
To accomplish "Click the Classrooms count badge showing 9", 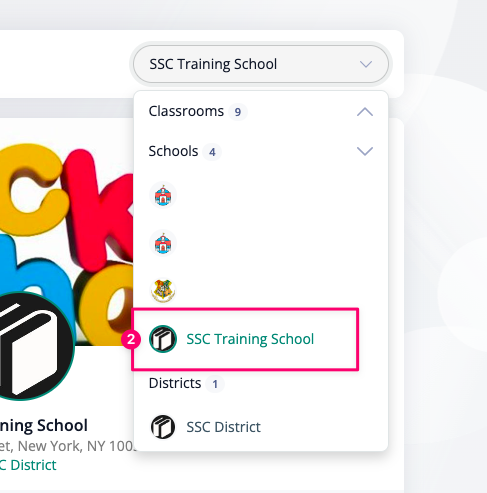I will point(238,112).
